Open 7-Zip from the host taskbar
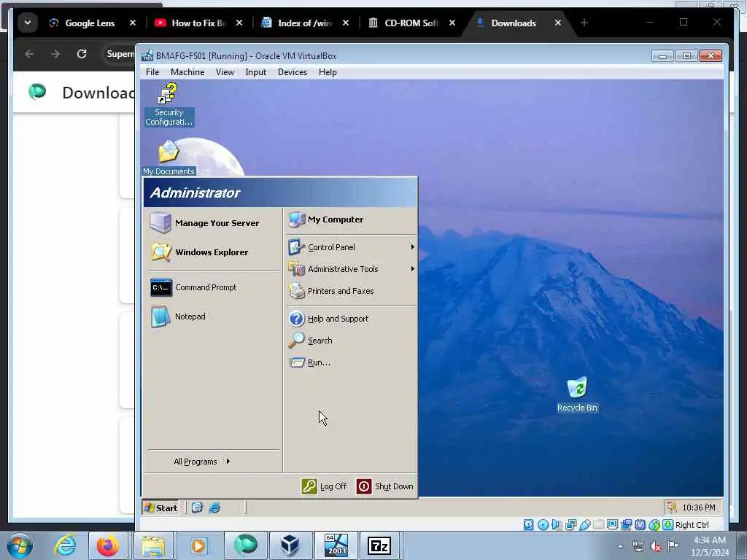Image resolution: width=747 pixels, height=560 pixels. [x=379, y=545]
